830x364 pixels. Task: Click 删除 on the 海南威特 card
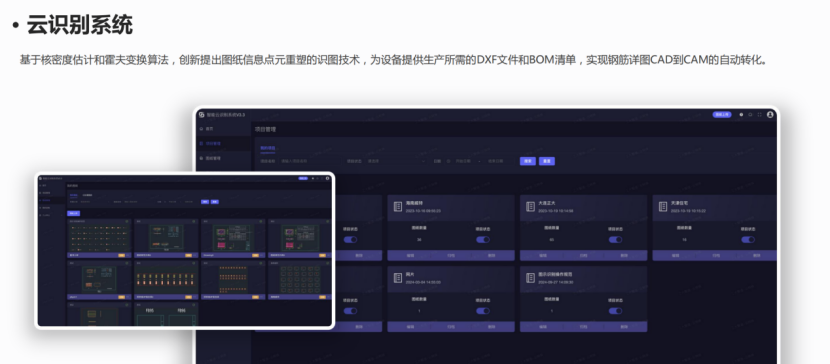point(491,256)
